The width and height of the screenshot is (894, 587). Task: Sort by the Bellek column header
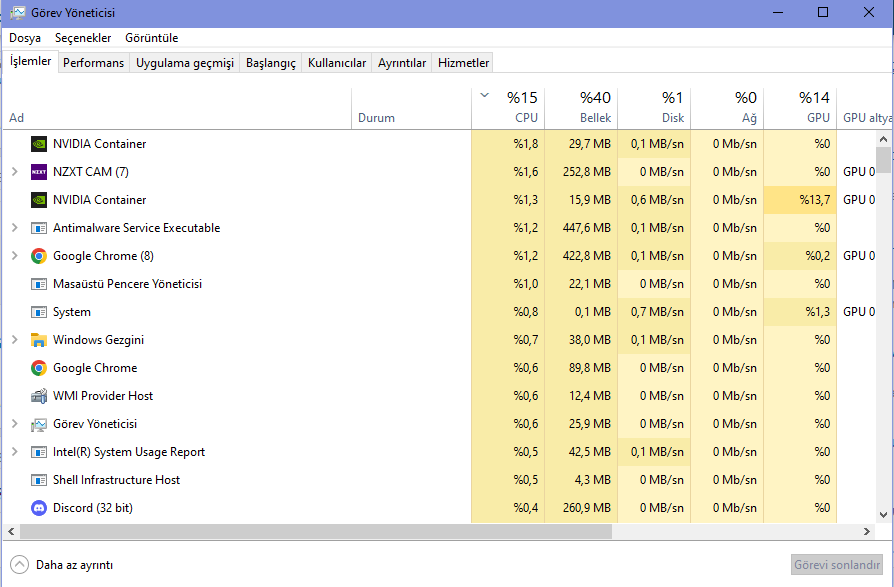click(x=582, y=108)
